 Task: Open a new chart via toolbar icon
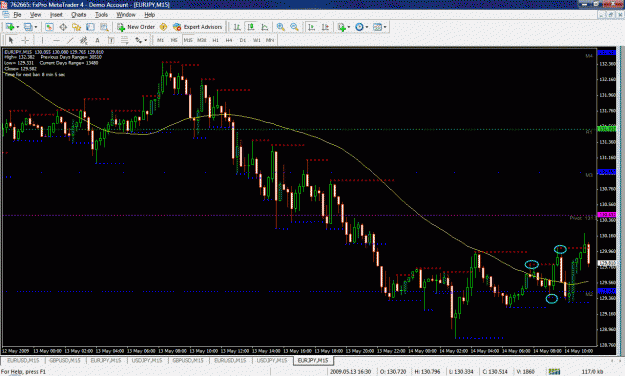tap(10, 27)
